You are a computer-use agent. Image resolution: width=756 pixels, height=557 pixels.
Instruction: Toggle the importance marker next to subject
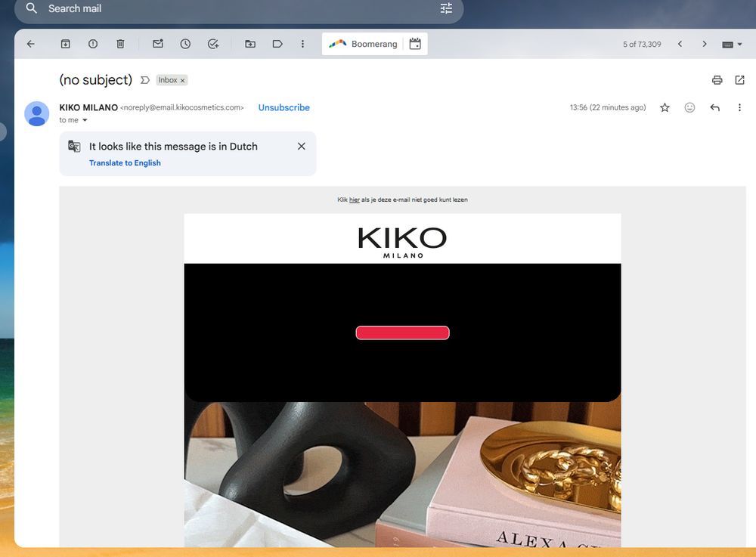tap(145, 80)
